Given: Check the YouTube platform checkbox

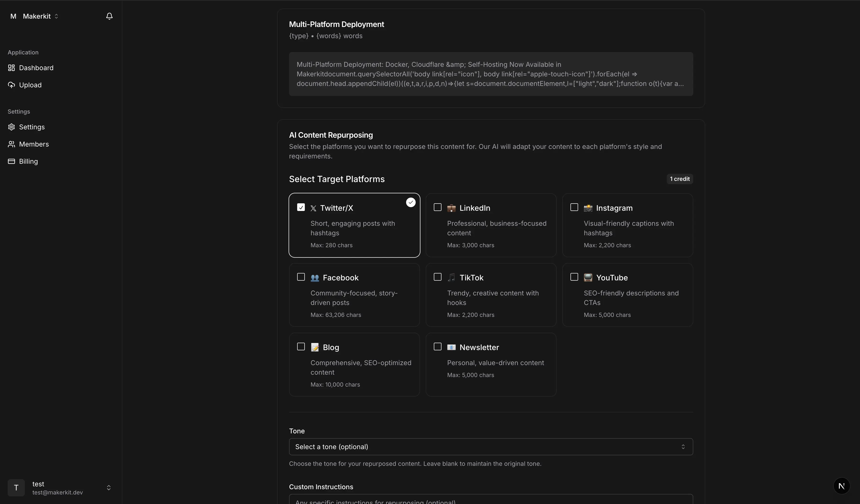Looking at the screenshot, I should [x=574, y=277].
